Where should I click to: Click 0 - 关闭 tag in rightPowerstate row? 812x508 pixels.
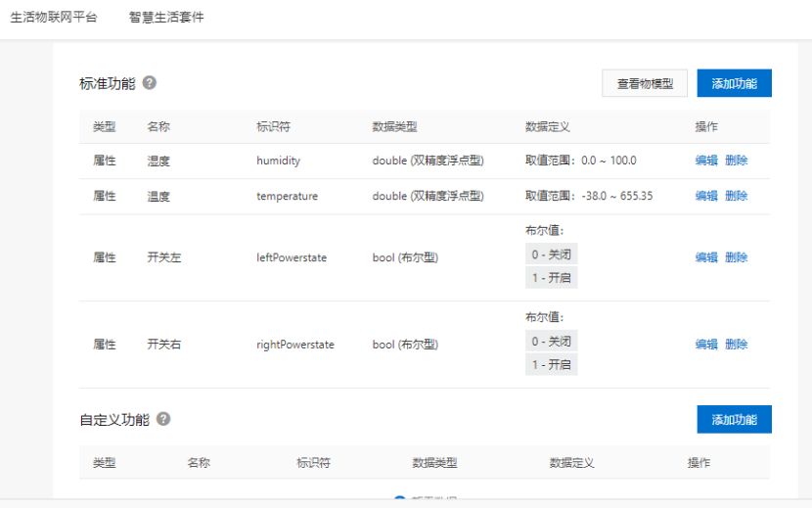551,342
